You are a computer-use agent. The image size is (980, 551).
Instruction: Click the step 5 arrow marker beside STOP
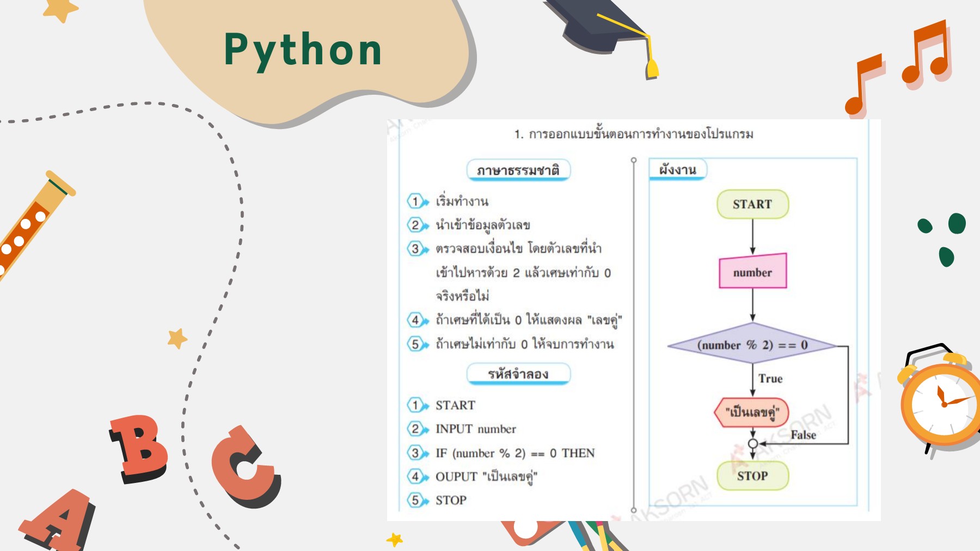coord(416,500)
